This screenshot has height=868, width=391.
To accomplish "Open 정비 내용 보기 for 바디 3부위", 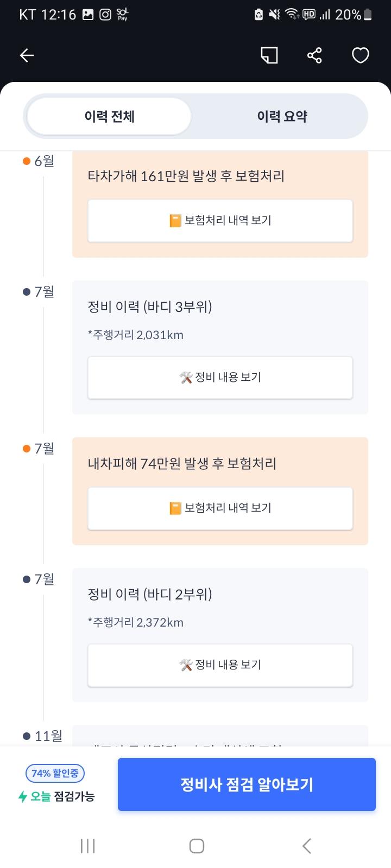I will pyautogui.click(x=220, y=377).
